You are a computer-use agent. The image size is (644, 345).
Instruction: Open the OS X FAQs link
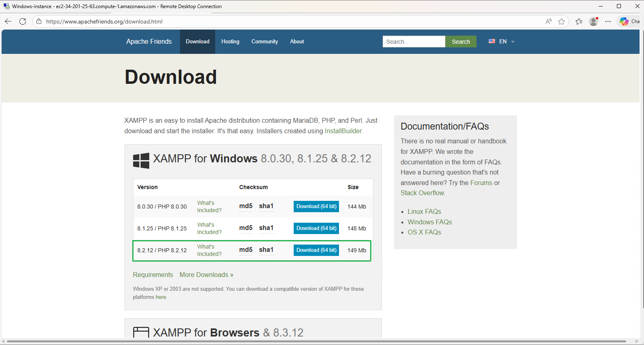[x=424, y=232]
